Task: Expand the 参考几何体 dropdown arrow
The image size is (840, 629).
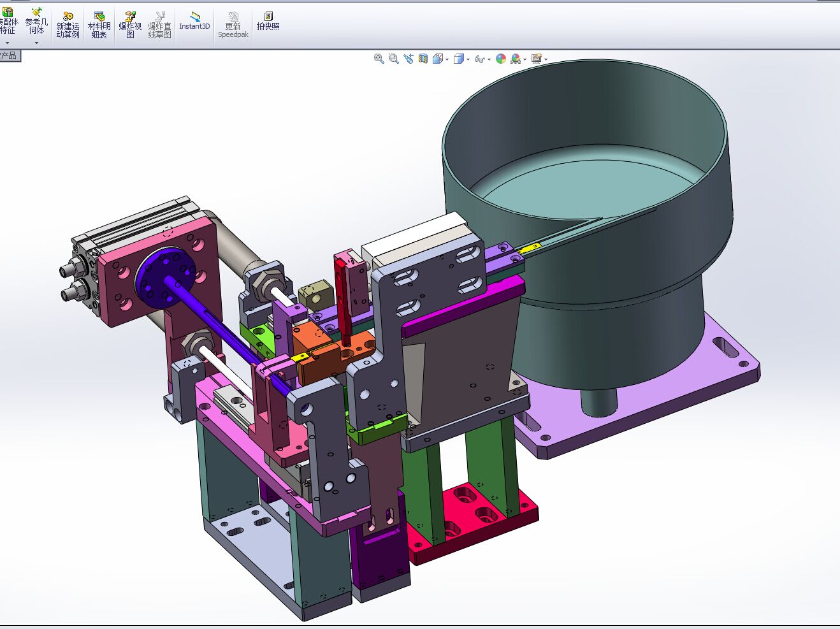Action: tap(36, 43)
